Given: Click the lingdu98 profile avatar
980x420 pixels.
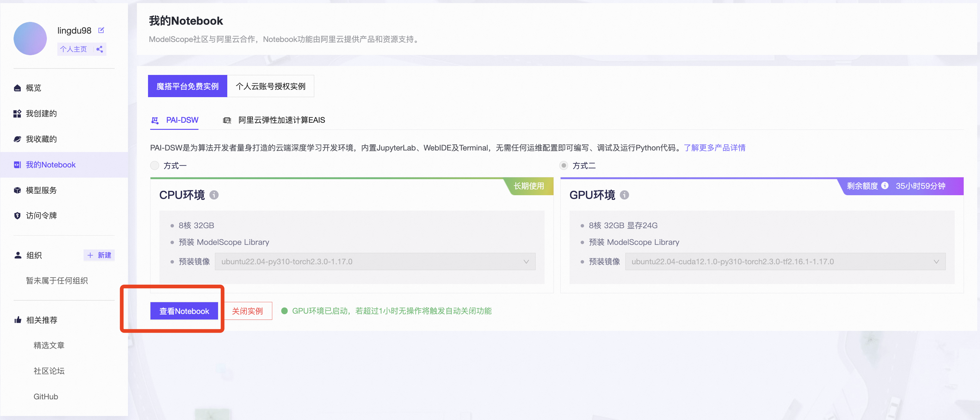Looking at the screenshot, I should coord(30,39).
